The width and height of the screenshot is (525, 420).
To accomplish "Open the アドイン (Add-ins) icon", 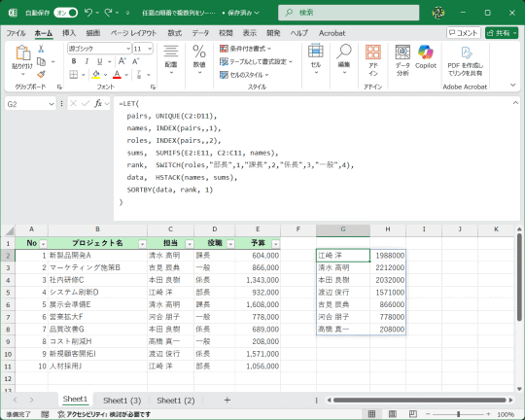I will click(x=373, y=60).
